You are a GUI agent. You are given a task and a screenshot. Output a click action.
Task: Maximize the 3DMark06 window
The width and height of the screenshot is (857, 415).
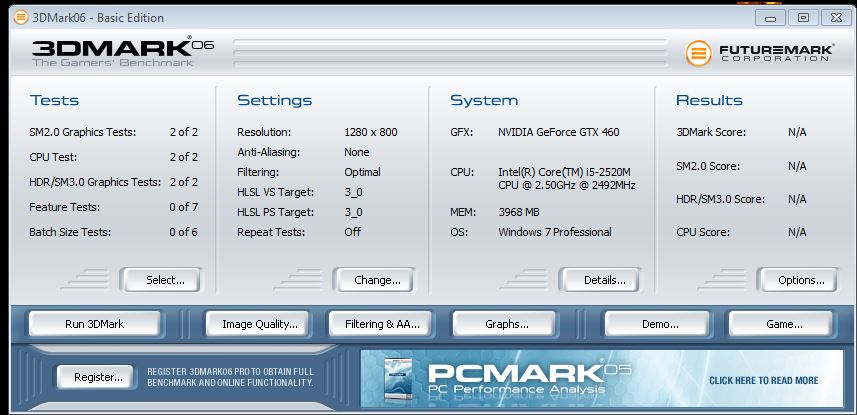[x=803, y=17]
